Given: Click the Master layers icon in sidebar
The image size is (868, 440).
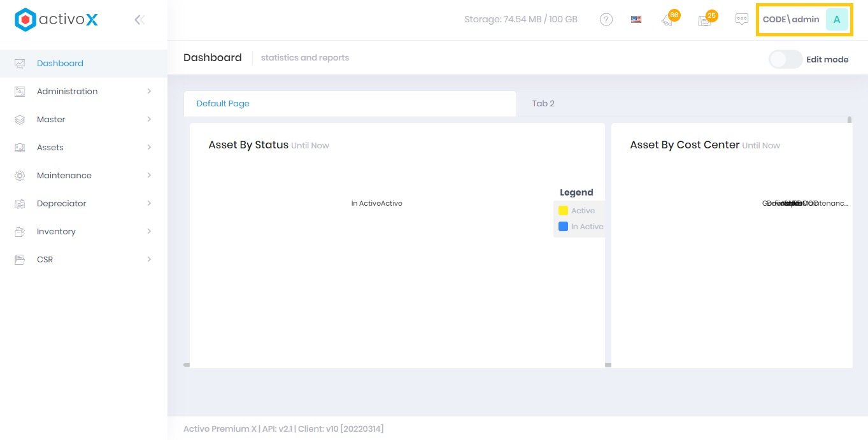Looking at the screenshot, I should (19, 119).
